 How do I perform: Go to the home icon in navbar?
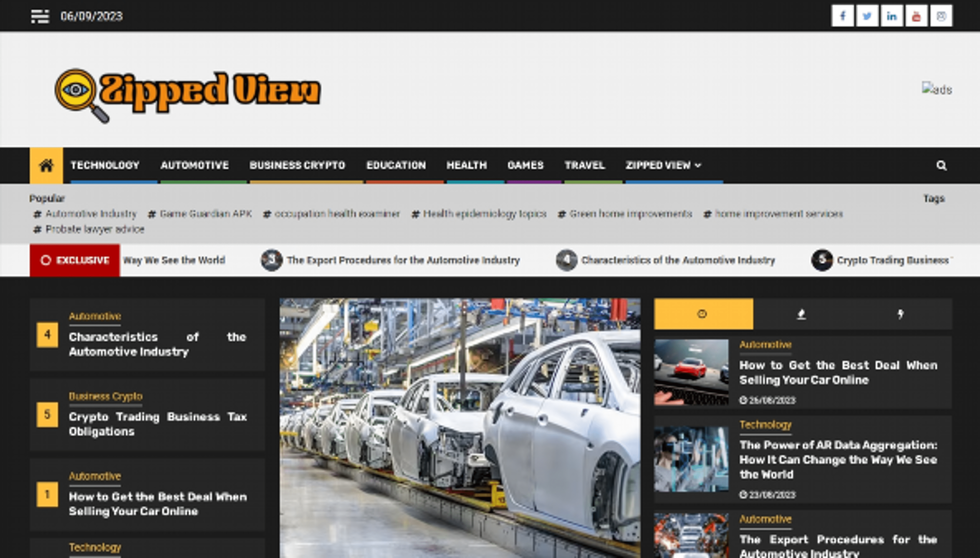pyautogui.click(x=46, y=166)
